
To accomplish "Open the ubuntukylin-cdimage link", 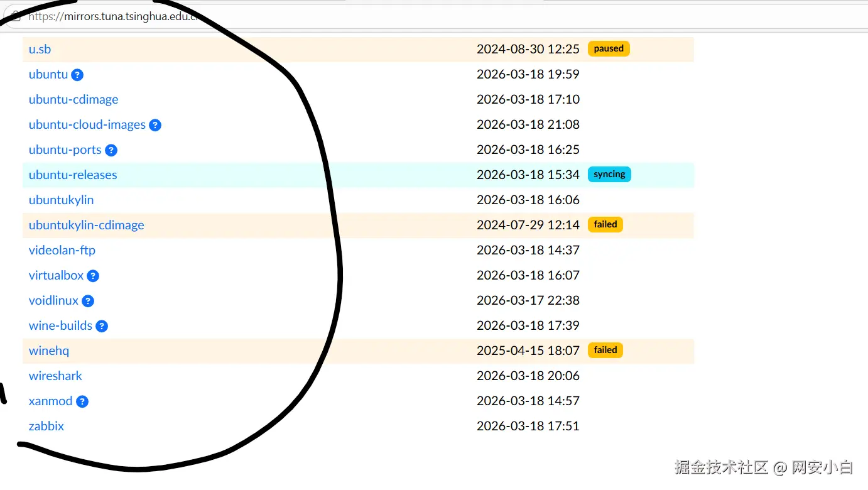I will pos(87,225).
